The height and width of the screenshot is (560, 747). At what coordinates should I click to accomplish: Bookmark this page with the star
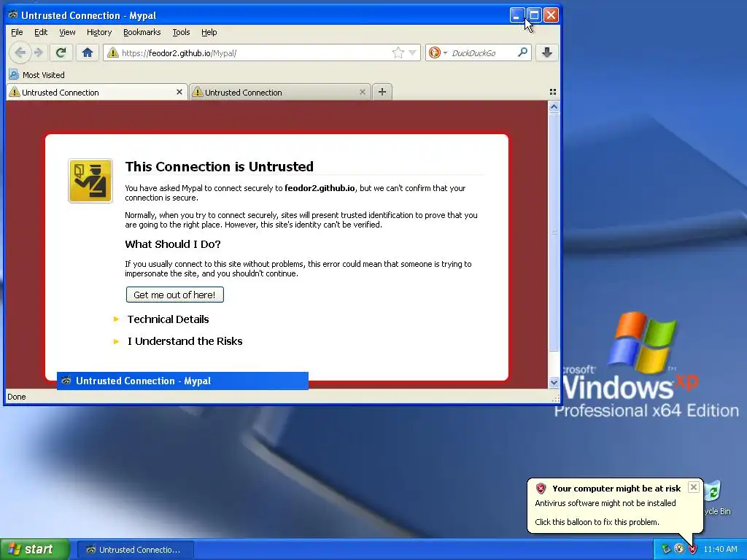click(x=398, y=52)
